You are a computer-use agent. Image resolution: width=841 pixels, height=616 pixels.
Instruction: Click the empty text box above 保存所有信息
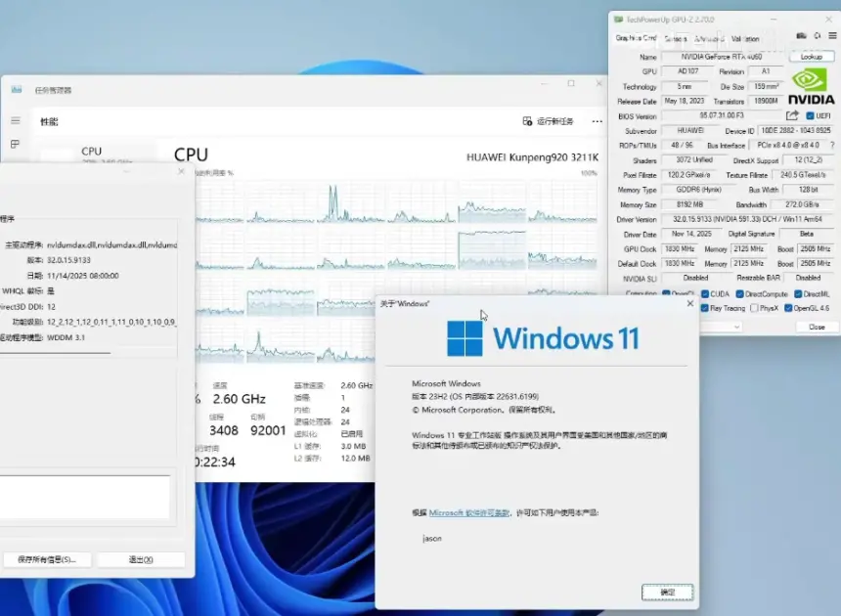pos(85,497)
